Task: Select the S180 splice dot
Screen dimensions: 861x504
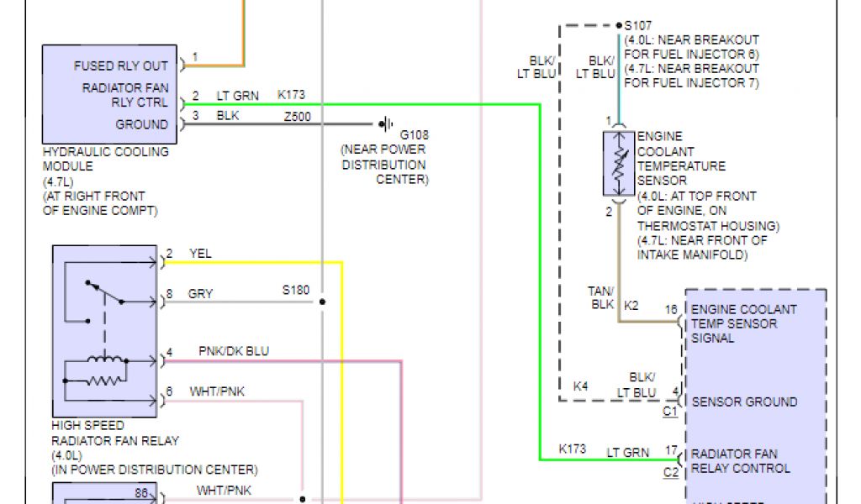Action: pos(322,302)
